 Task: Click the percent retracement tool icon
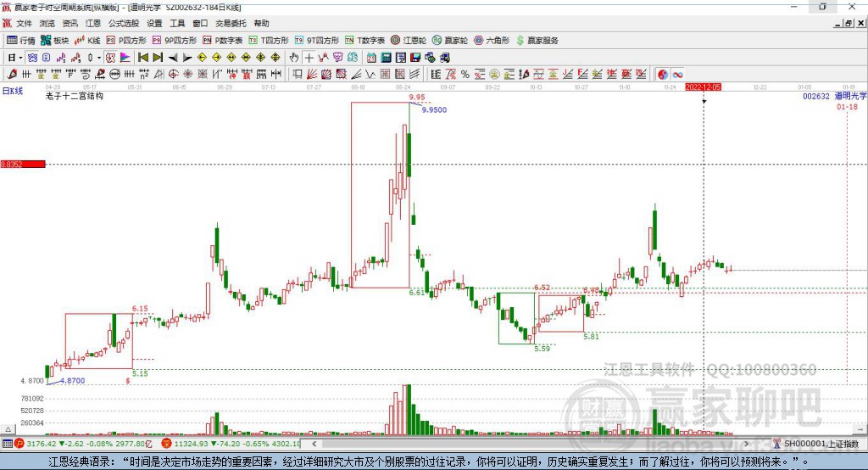click(465, 75)
